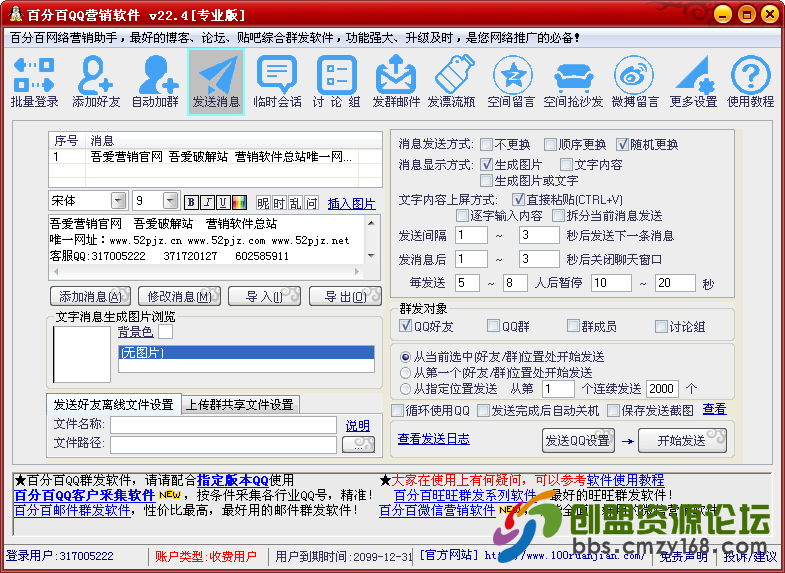Check the 不更换 send mode checkbox
The height and width of the screenshot is (573, 785).
[x=486, y=145]
